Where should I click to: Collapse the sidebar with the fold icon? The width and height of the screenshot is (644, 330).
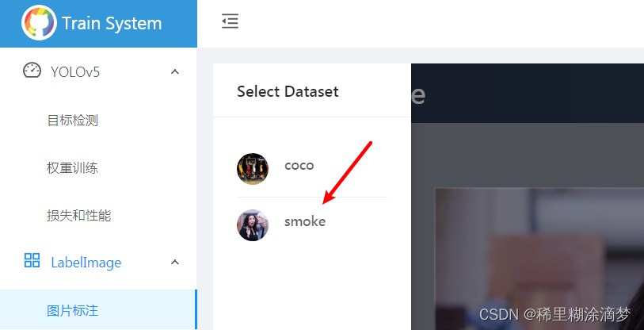click(230, 21)
